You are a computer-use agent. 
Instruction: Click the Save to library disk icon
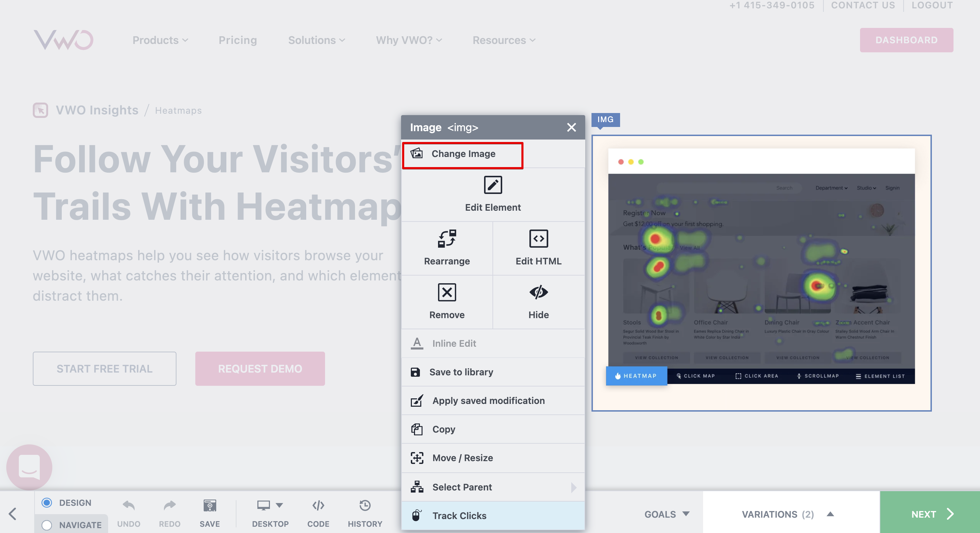pos(415,372)
